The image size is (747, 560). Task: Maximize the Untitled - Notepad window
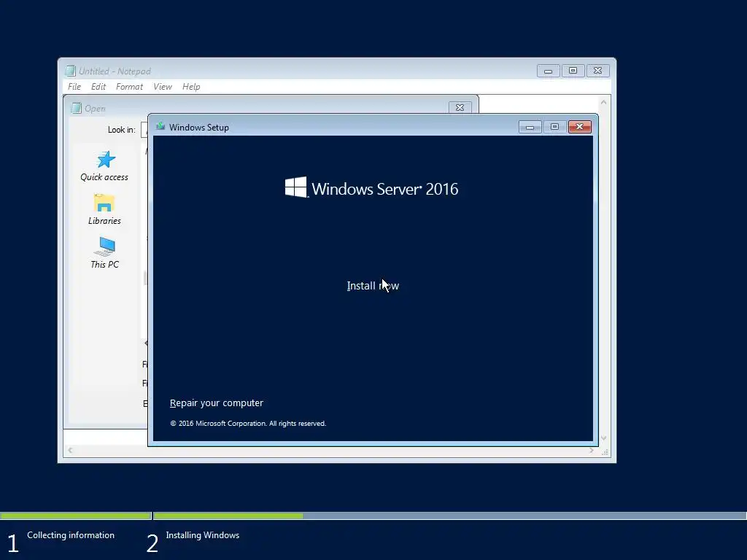(573, 71)
